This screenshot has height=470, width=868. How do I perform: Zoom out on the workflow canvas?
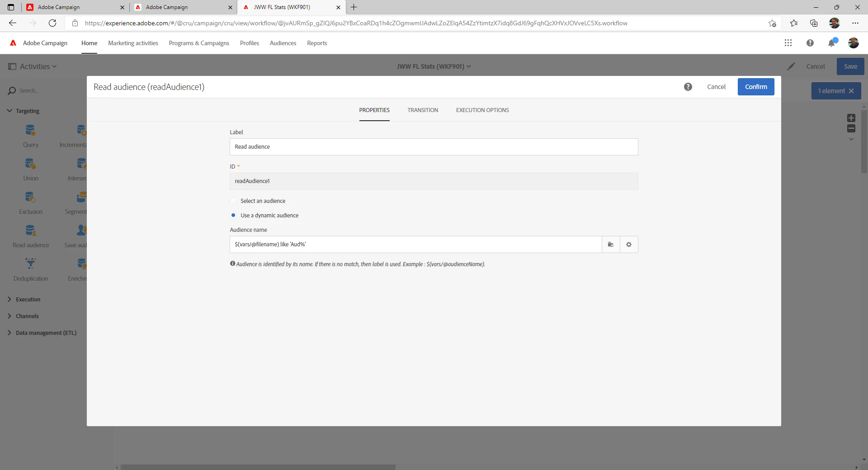pos(851,129)
